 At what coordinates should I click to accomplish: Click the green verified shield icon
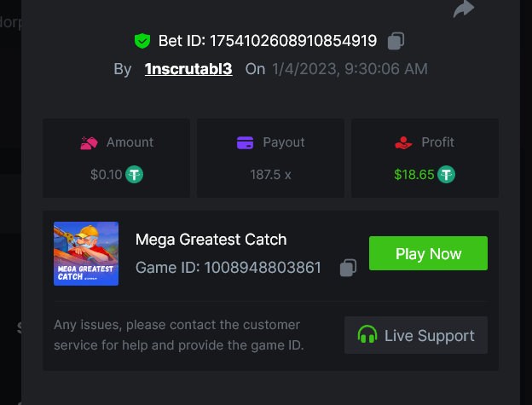tap(142, 40)
